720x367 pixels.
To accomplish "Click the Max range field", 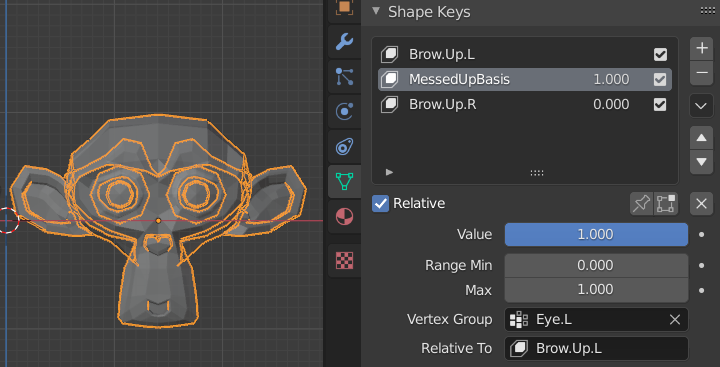I will pyautogui.click(x=596, y=290).
